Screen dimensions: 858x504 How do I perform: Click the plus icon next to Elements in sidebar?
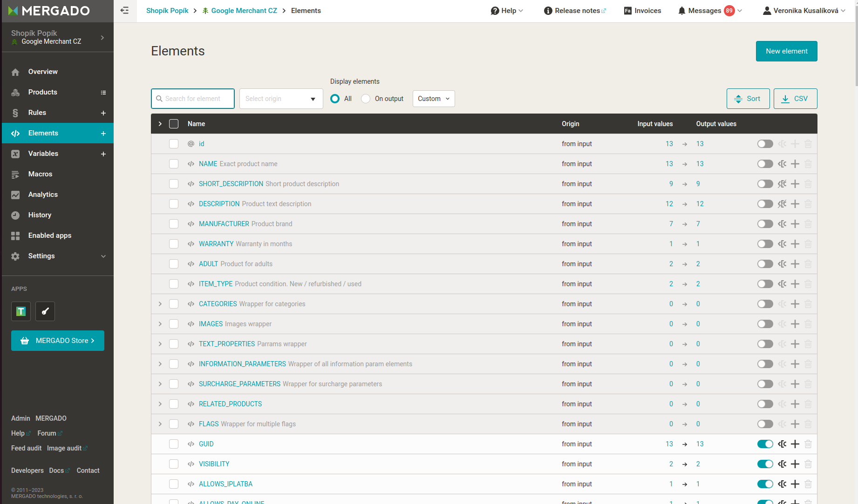pyautogui.click(x=103, y=134)
